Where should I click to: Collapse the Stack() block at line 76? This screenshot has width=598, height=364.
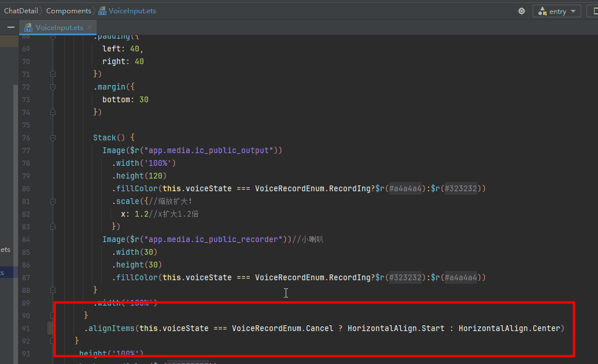[x=53, y=138]
